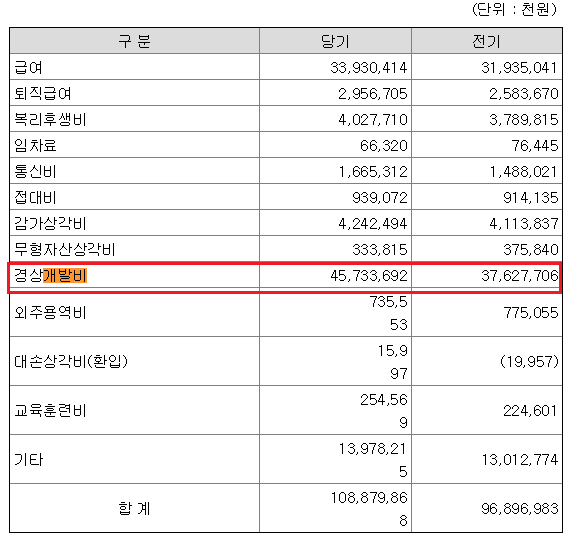Select the 교육훈련비 row label
Screen dimensions: 566x540
(x=50, y=410)
